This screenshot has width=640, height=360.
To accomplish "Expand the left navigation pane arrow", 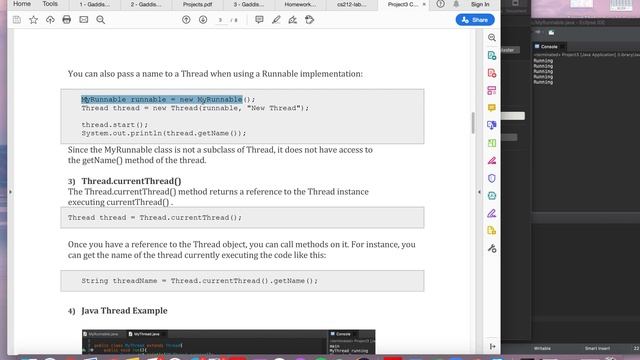I will 11,192.
